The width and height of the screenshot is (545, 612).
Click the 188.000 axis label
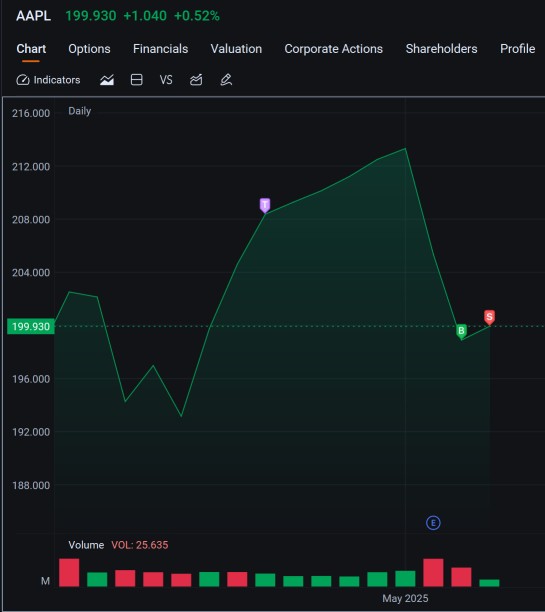[x=31, y=485]
